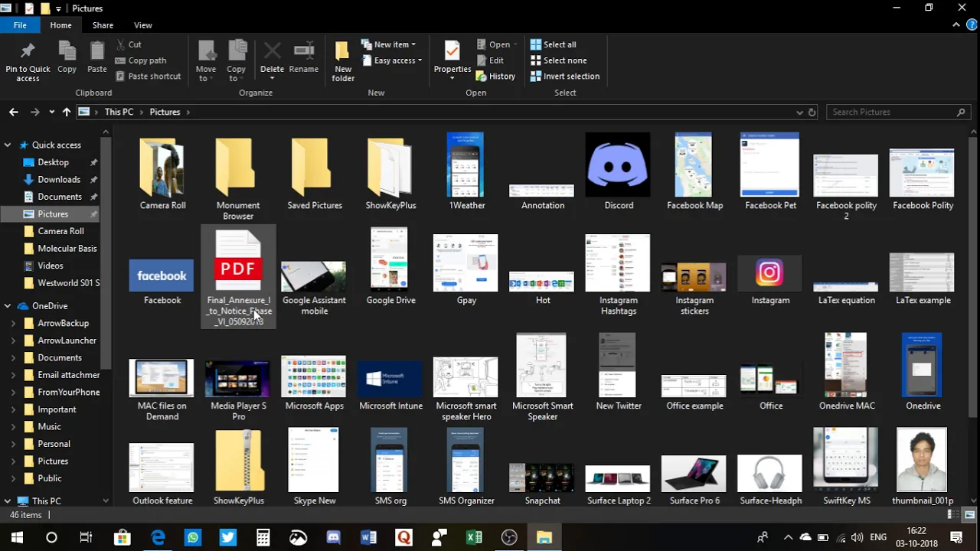The height and width of the screenshot is (551, 980).
Task: Select the Monument Browser folder
Action: coord(237,178)
